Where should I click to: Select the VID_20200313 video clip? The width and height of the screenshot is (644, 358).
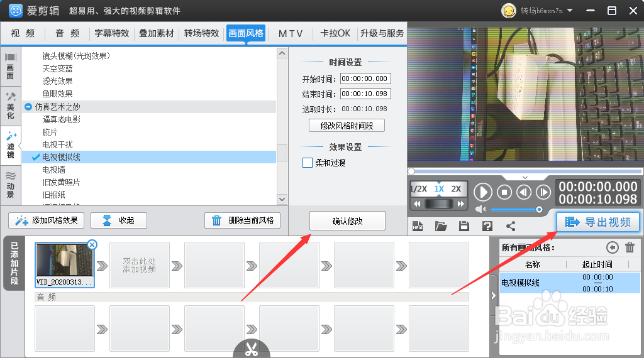[65, 264]
